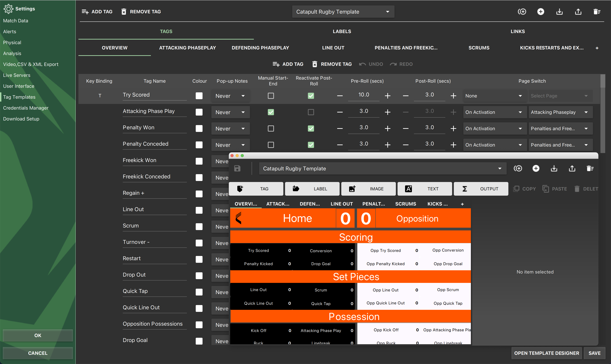Click the colour swatch for Freekick Won

(199, 161)
